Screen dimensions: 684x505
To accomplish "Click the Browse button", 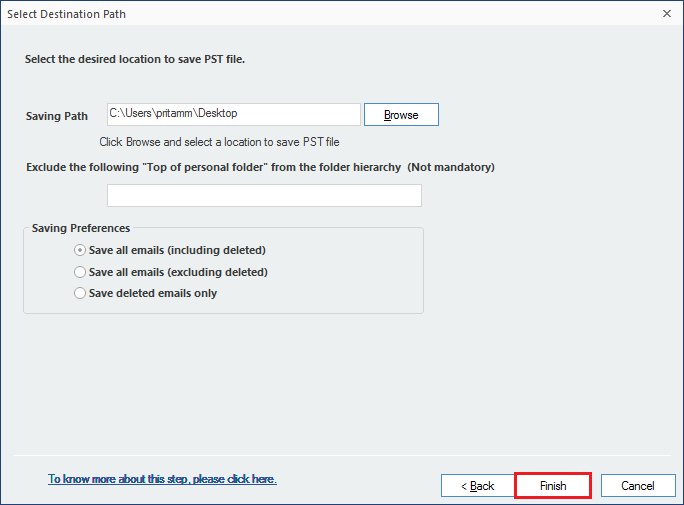I will tap(401, 115).
